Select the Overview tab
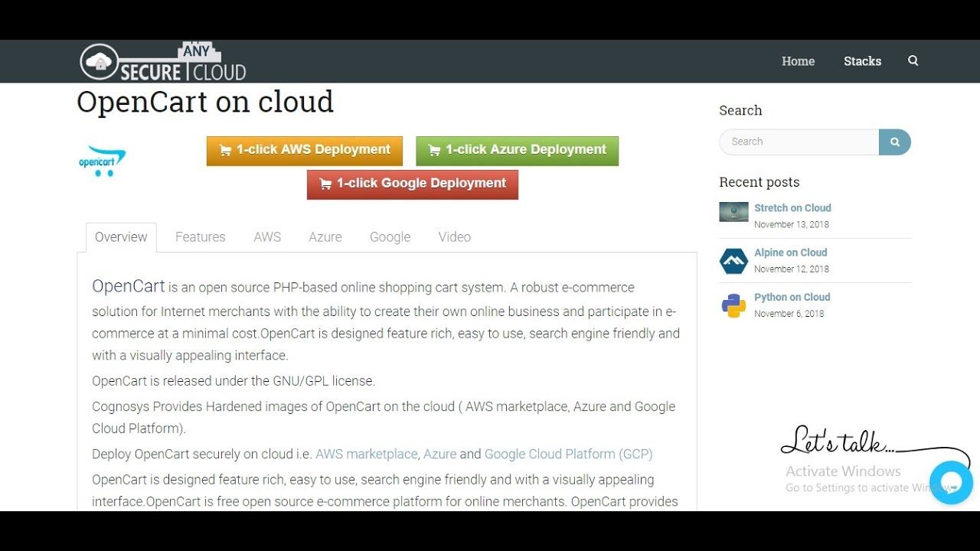Image resolution: width=980 pixels, height=551 pixels. pyautogui.click(x=121, y=237)
